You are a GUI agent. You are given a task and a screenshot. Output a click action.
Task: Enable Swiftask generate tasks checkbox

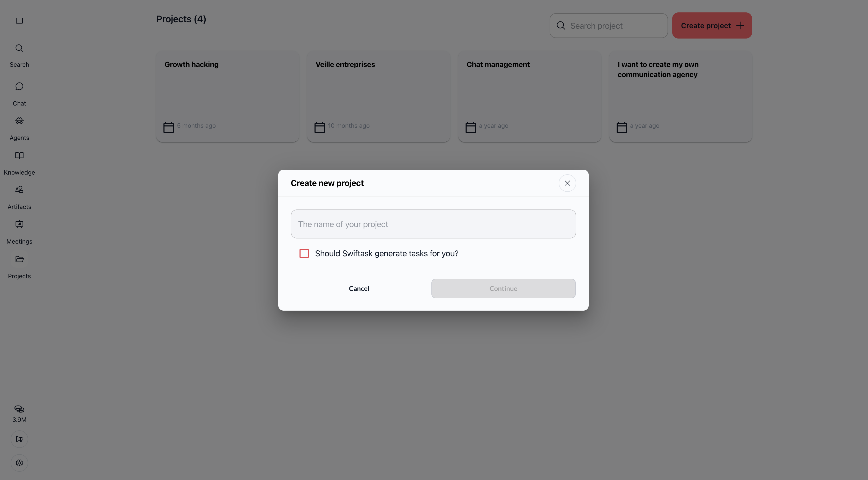304,253
